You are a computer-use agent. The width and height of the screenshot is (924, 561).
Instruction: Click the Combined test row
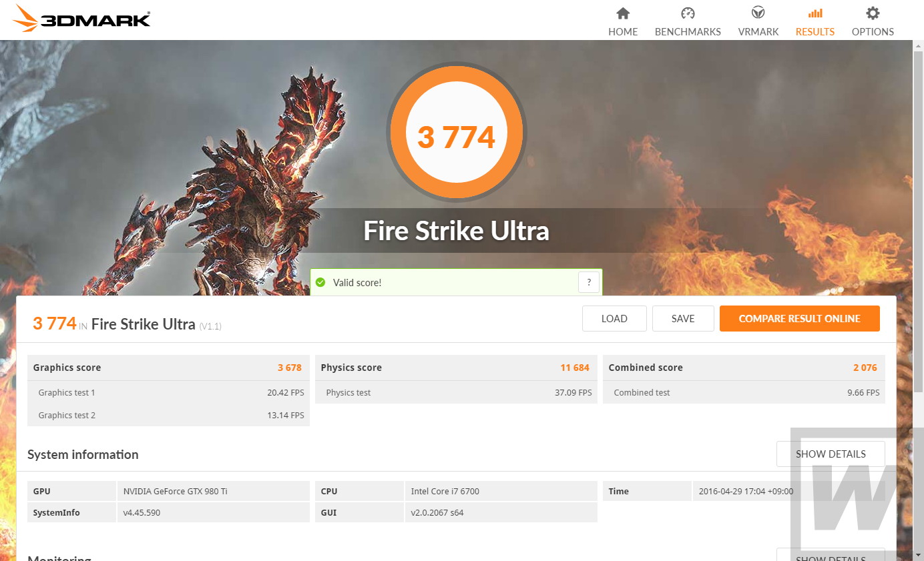[x=744, y=392]
